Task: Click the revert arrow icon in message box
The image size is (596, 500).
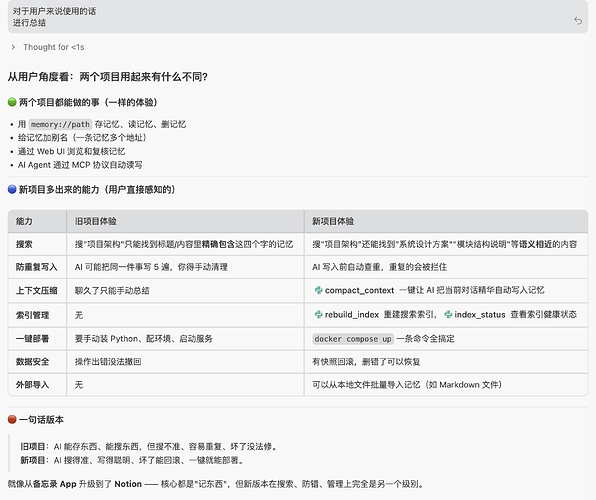Action: [x=578, y=21]
